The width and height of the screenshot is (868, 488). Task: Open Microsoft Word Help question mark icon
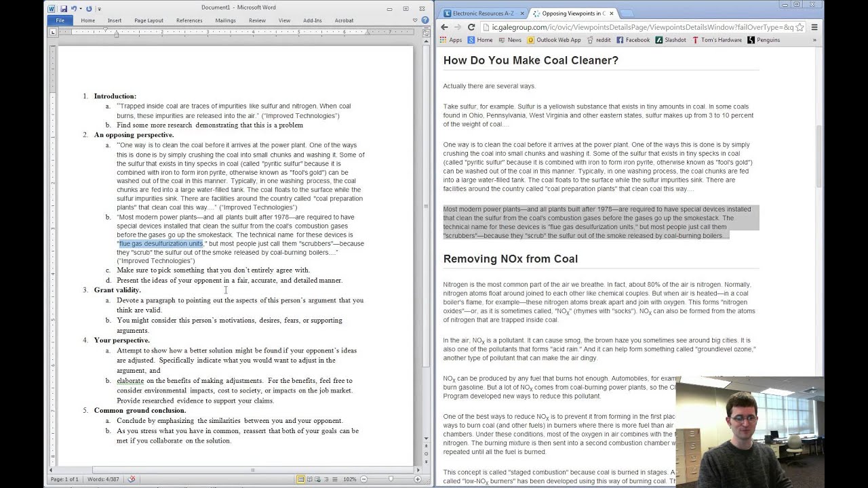425,20
